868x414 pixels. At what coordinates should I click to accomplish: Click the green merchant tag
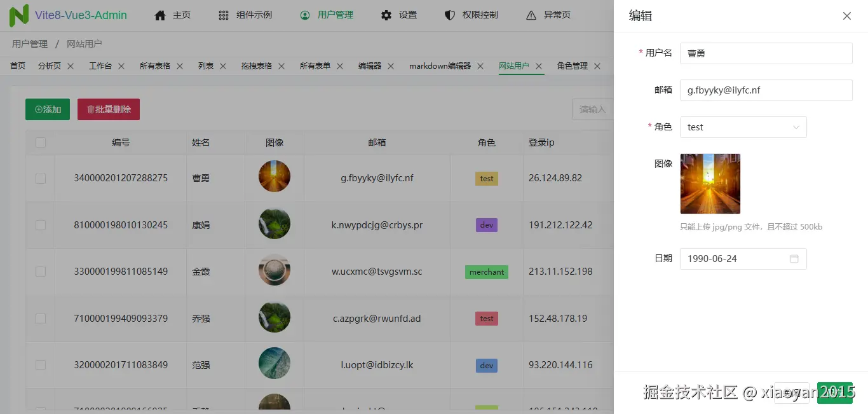tap(487, 272)
